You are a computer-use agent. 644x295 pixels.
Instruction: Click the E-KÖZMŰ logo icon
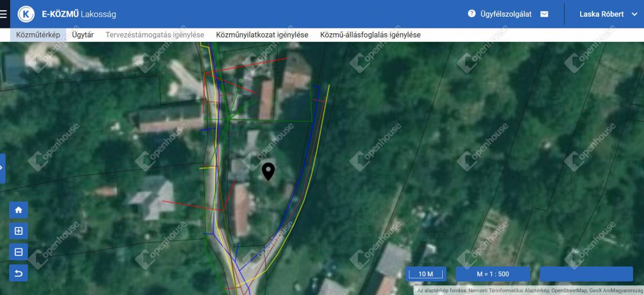pos(26,14)
